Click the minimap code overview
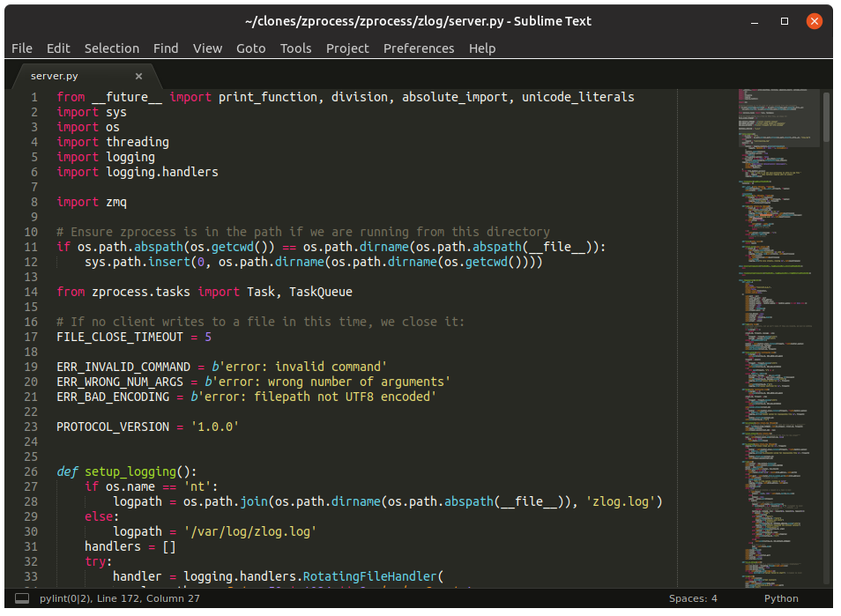 777,338
